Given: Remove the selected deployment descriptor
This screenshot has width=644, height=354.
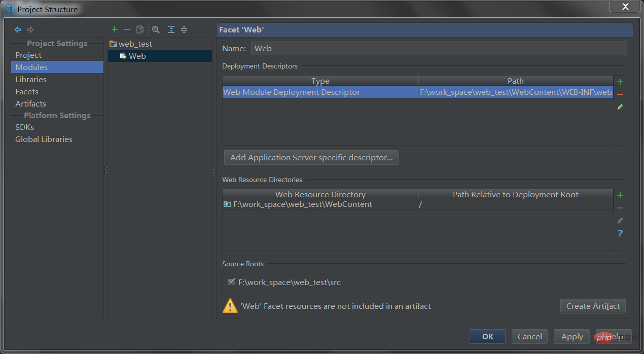Looking at the screenshot, I should pos(620,94).
